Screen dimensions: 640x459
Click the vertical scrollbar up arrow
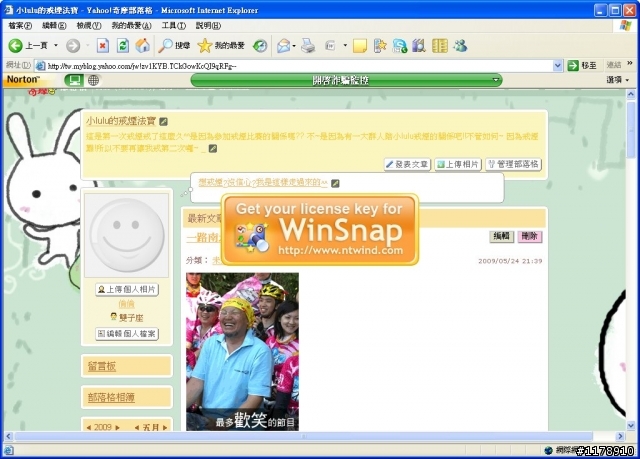click(x=631, y=95)
